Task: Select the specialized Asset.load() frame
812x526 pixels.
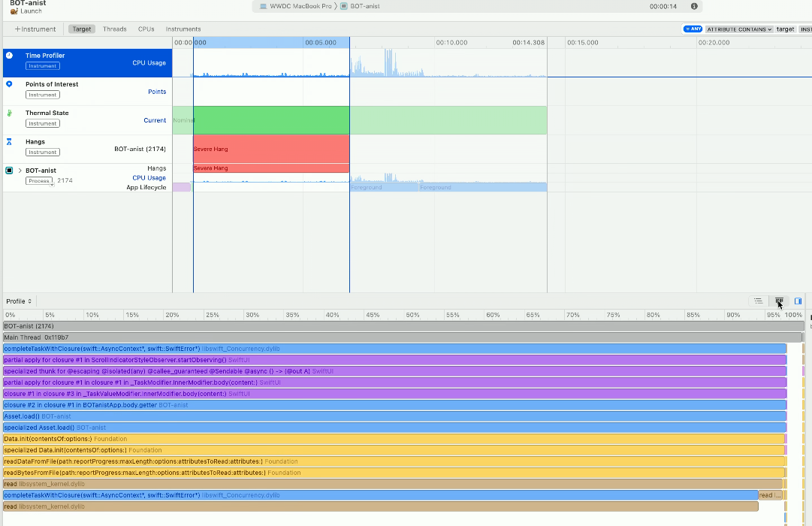Action: tap(394, 428)
